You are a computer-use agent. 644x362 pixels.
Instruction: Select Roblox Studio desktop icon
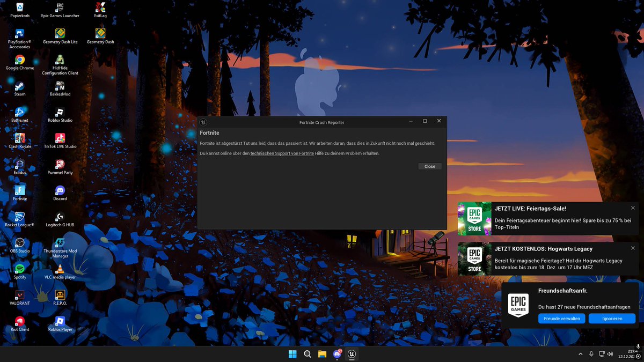[x=60, y=115]
